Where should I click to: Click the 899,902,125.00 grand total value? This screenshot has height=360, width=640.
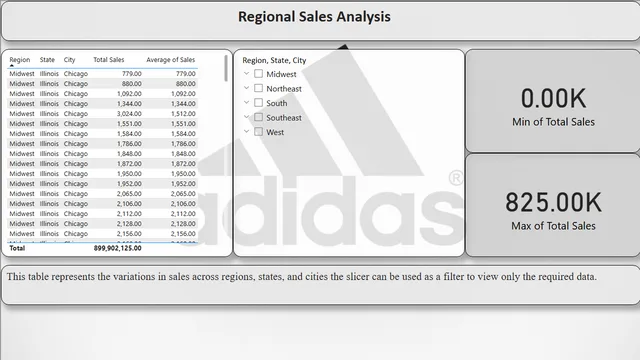click(118, 248)
